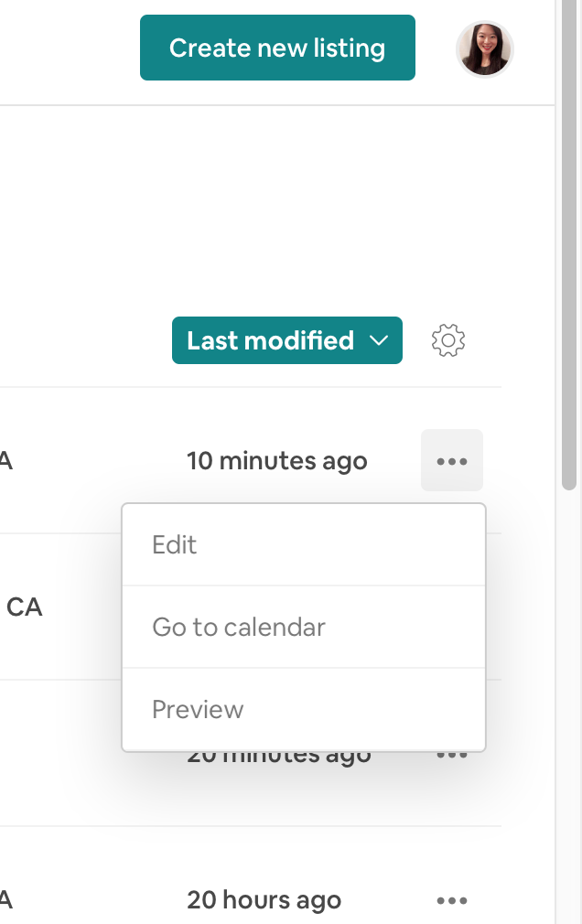Click the Create new listing button
This screenshot has height=924, width=582.
click(x=277, y=48)
